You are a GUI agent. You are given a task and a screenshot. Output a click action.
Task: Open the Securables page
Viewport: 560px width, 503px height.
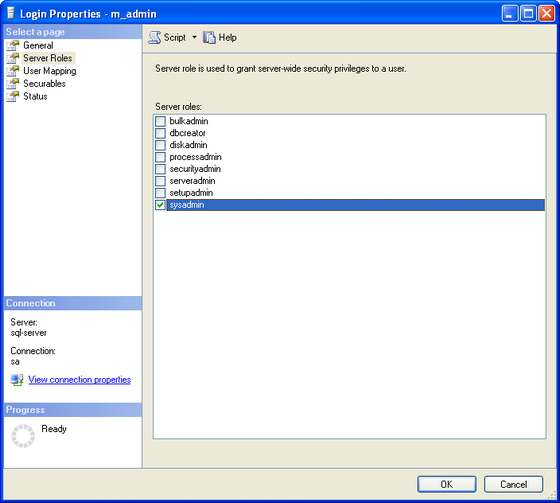click(44, 84)
